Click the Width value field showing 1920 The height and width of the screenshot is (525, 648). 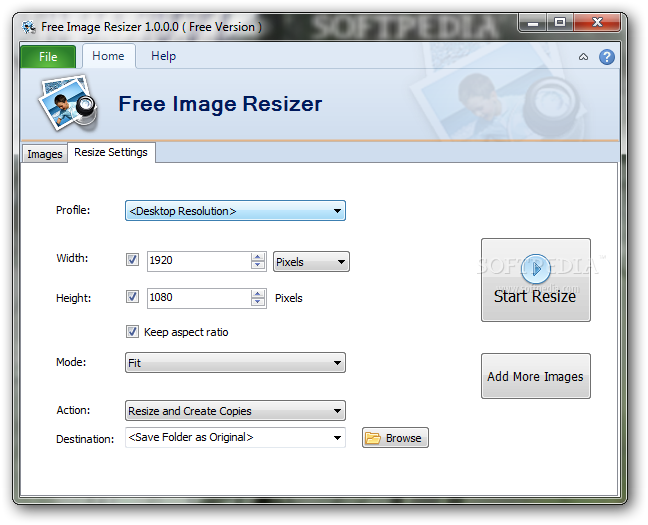pos(199,261)
